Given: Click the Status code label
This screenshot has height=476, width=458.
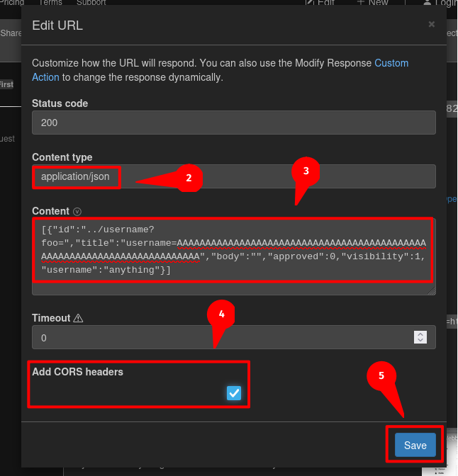Looking at the screenshot, I should click(60, 103).
